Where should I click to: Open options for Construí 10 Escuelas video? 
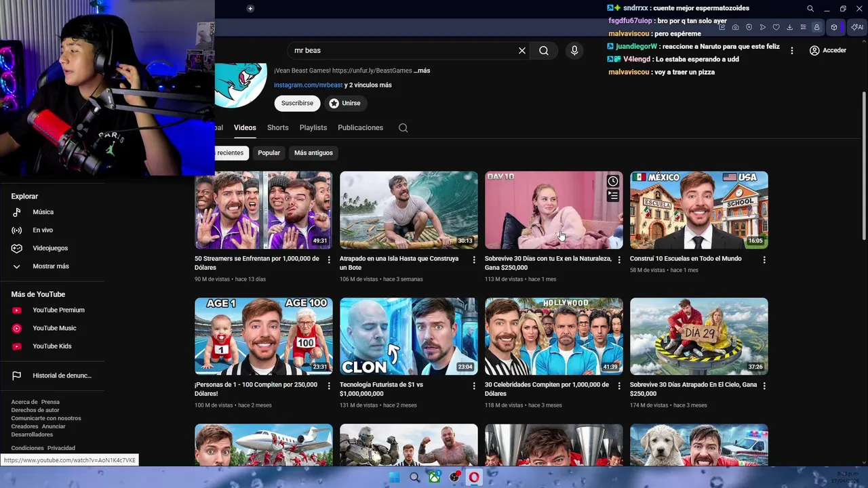pyautogui.click(x=764, y=260)
